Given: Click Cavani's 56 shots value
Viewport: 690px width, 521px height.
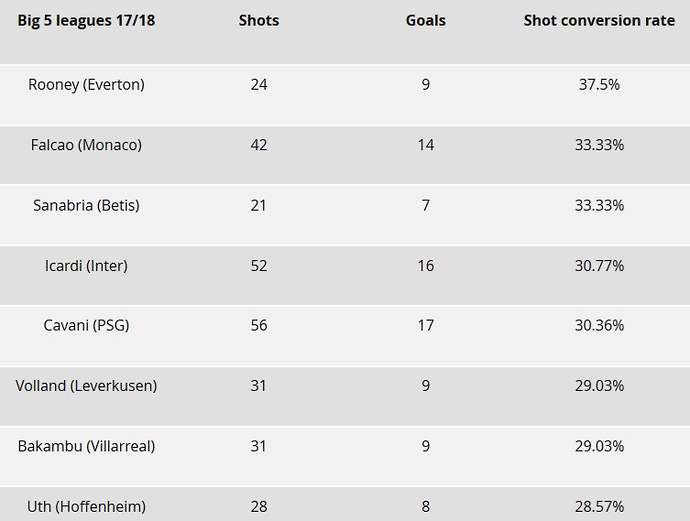Looking at the screenshot, I should tap(259, 325).
